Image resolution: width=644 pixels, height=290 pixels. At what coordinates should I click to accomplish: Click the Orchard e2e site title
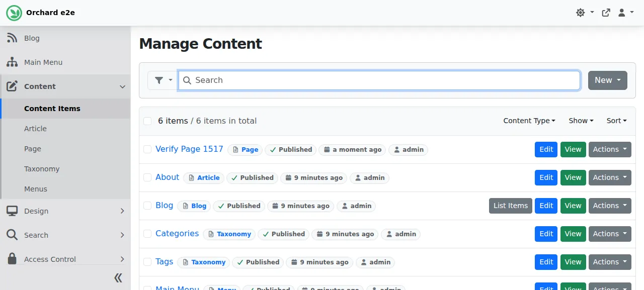[50, 13]
